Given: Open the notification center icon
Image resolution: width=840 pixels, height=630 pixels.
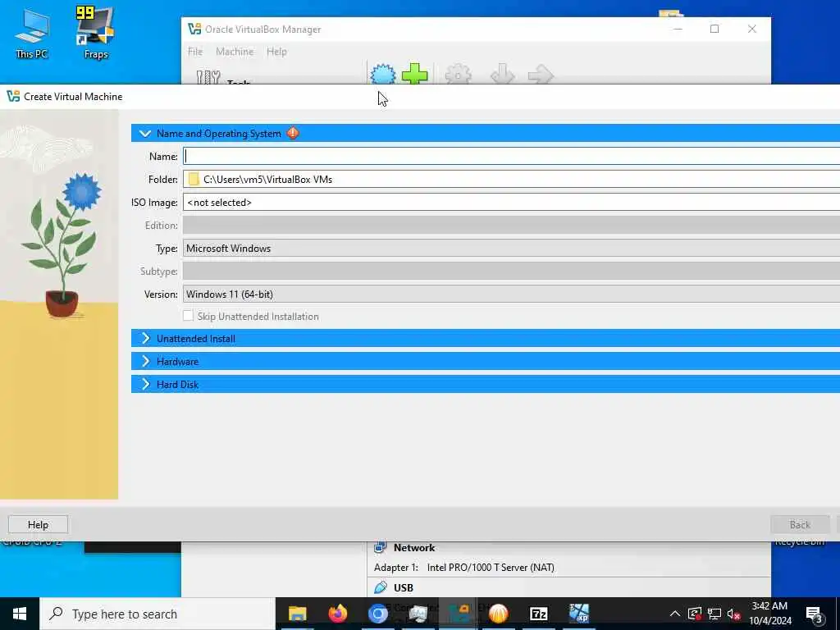Looking at the screenshot, I should tap(815, 614).
